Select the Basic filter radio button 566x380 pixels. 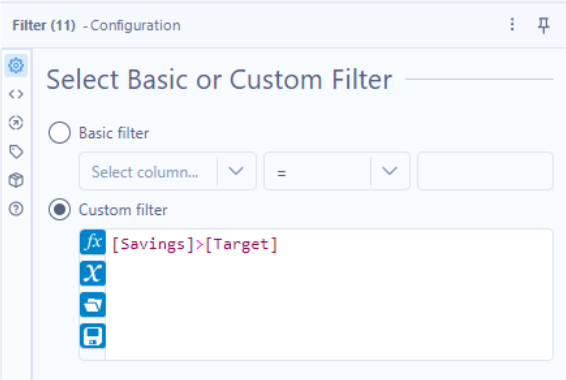click(60, 133)
